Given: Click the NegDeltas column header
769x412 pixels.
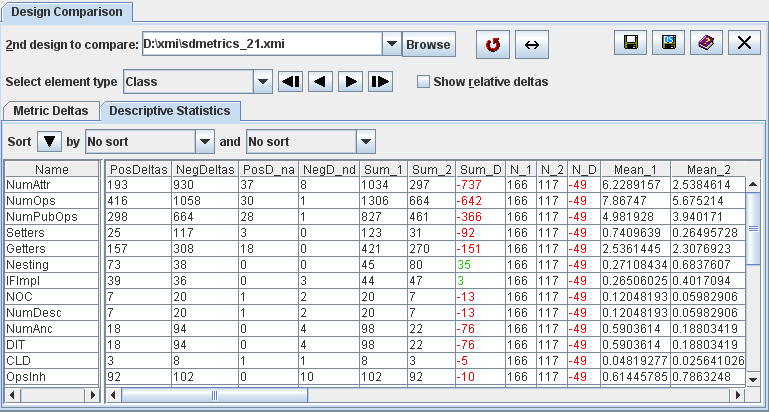Looking at the screenshot, I should [205, 169].
